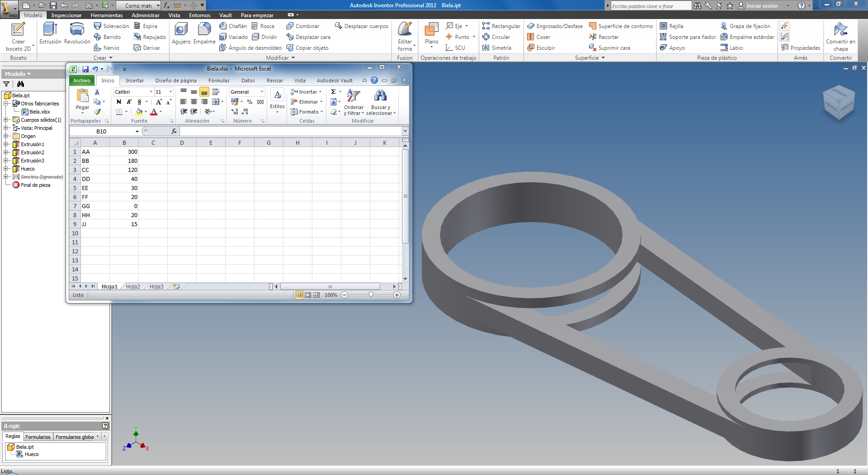
Task: Select the Rosca thread tool
Action: (263, 26)
